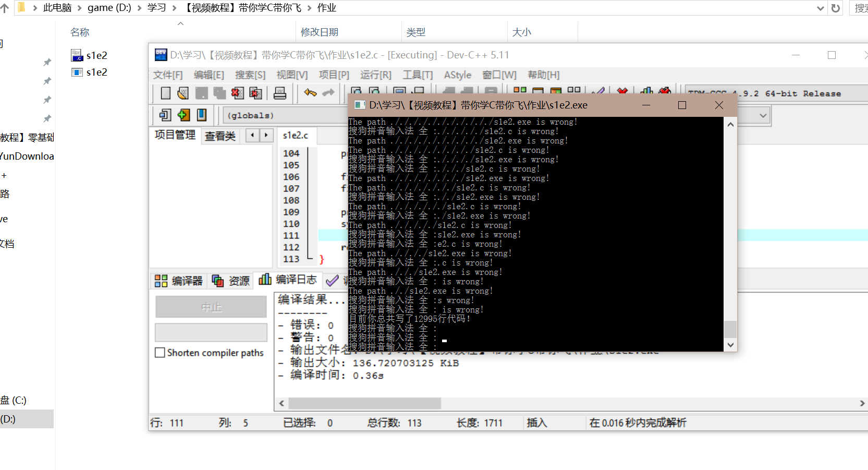Open the 运行[R] menu

tap(375, 75)
